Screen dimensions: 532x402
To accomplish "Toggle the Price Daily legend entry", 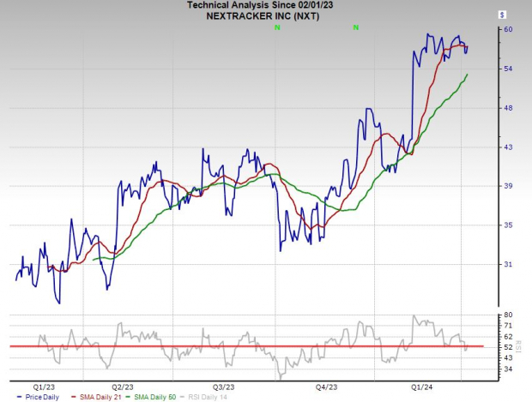I will tap(32, 397).
